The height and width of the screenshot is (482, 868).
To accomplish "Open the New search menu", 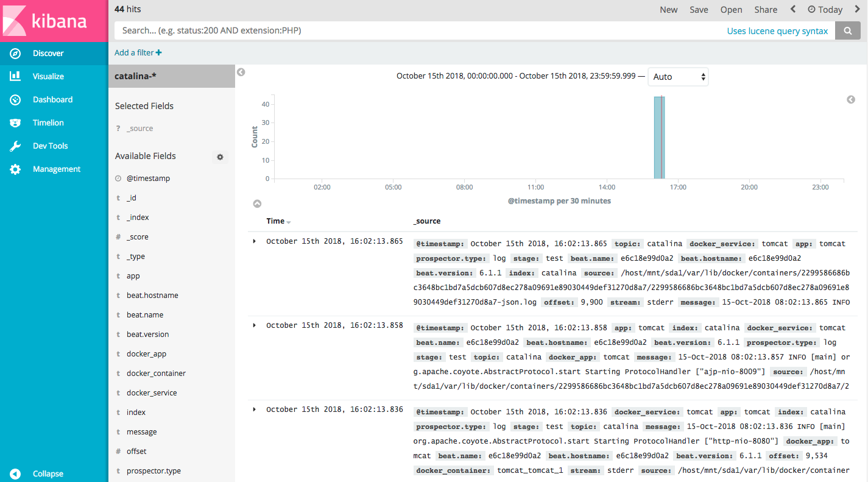I will [669, 10].
